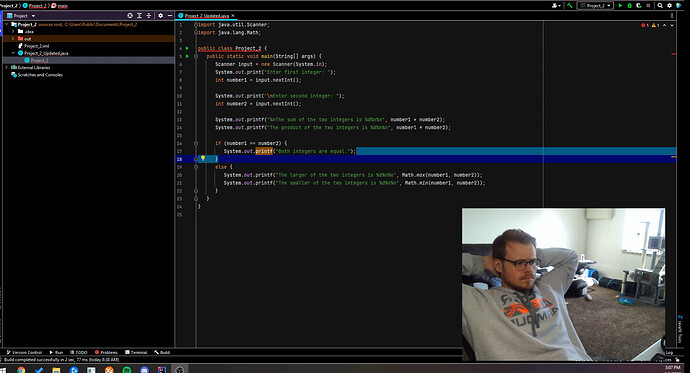Open the Terminal tool window tab
The height and width of the screenshot is (373, 690).
pos(136,352)
